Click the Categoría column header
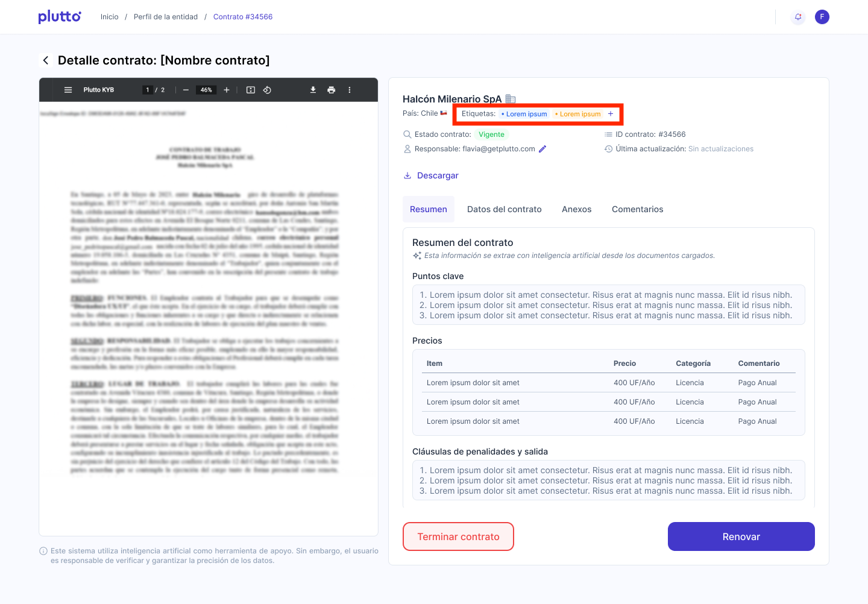This screenshot has height=604, width=868. (x=693, y=363)
